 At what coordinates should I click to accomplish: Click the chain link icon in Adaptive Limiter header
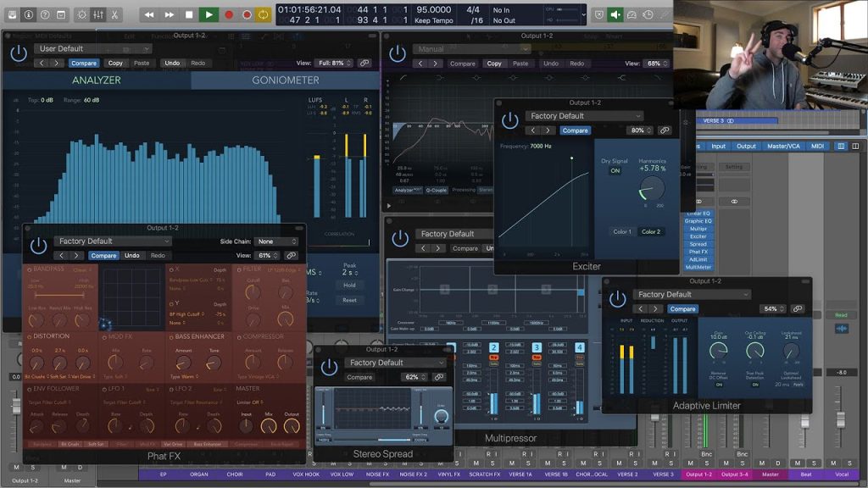click(x=796, y=308)
